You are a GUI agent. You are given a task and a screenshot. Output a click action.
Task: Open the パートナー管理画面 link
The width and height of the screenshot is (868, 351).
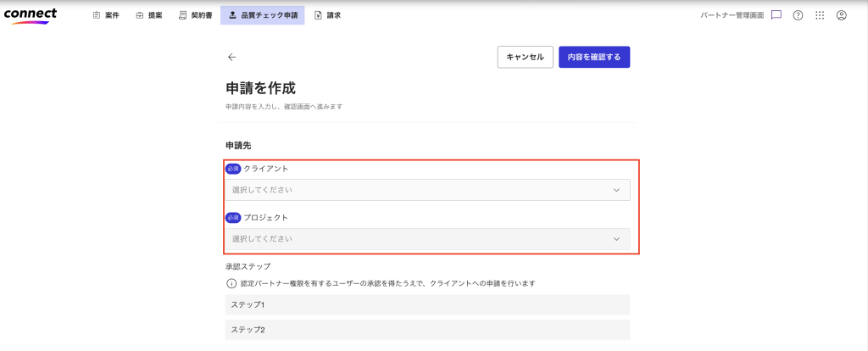pos(732,15)
